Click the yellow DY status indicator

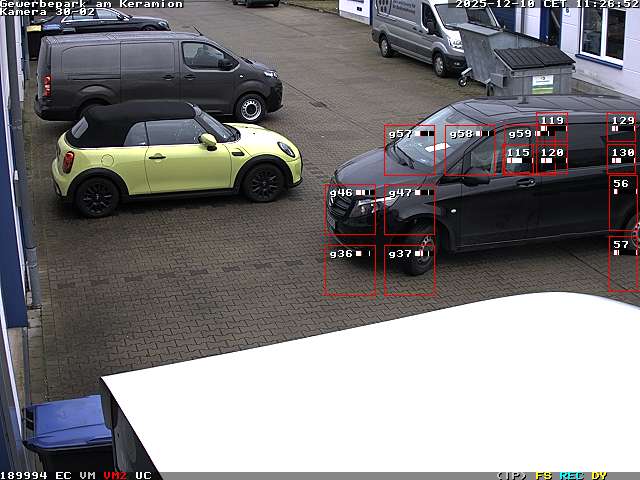click(599, 475)
